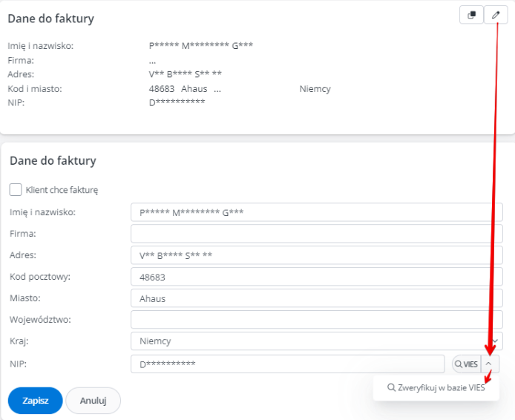Click the 'V** B**** S** **' summary address value
Viewport: 515px width, 420px height.
(x=186, y=74)
